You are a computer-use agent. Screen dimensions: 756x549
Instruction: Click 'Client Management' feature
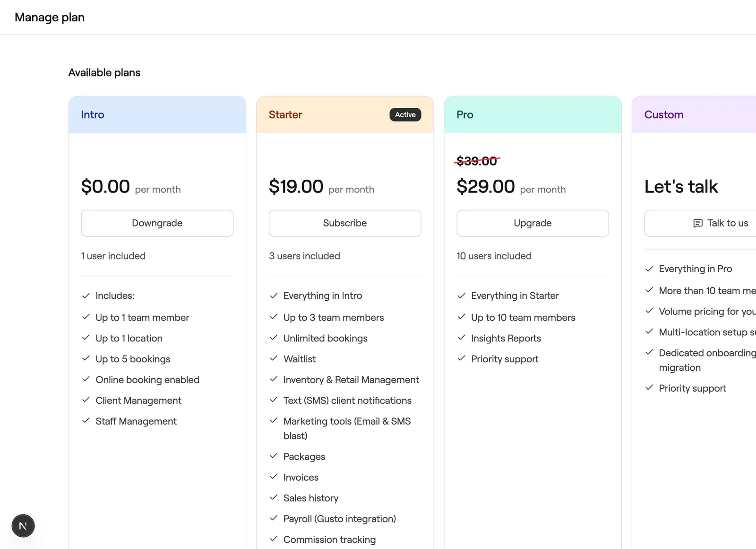[x=138, y=401]
